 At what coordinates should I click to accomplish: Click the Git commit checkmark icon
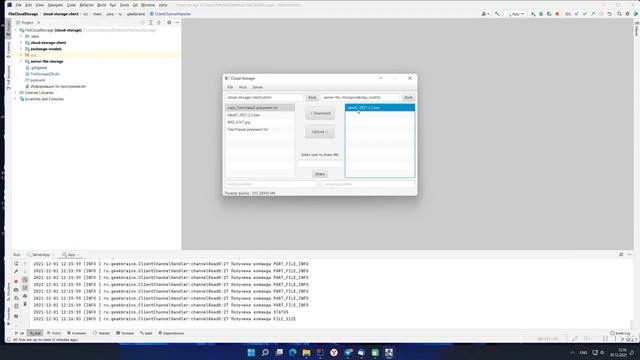tap(585, 14)
